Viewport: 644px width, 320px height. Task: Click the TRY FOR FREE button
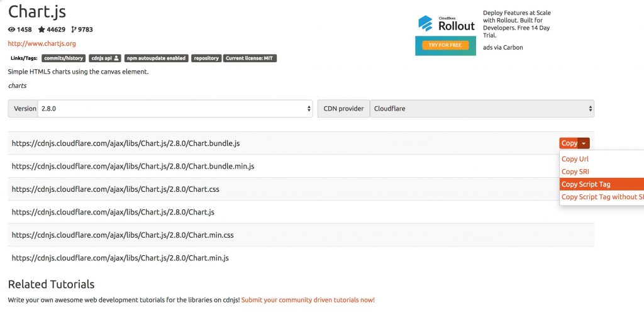pos(445,45)
